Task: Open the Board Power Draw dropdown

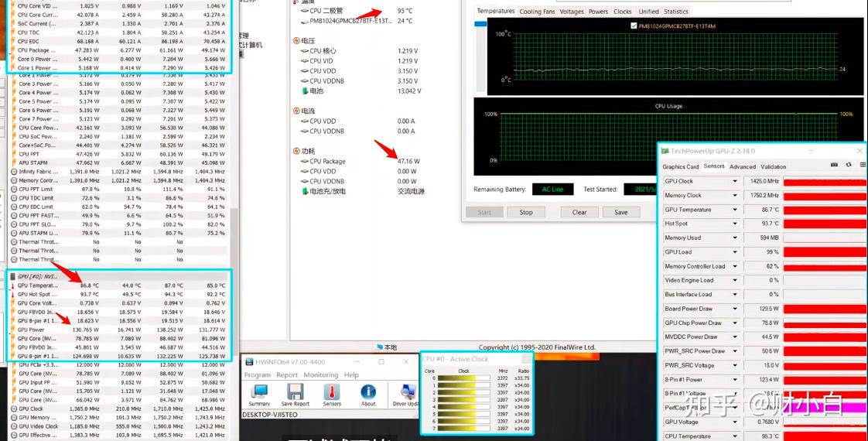Action: click(735, 309)
